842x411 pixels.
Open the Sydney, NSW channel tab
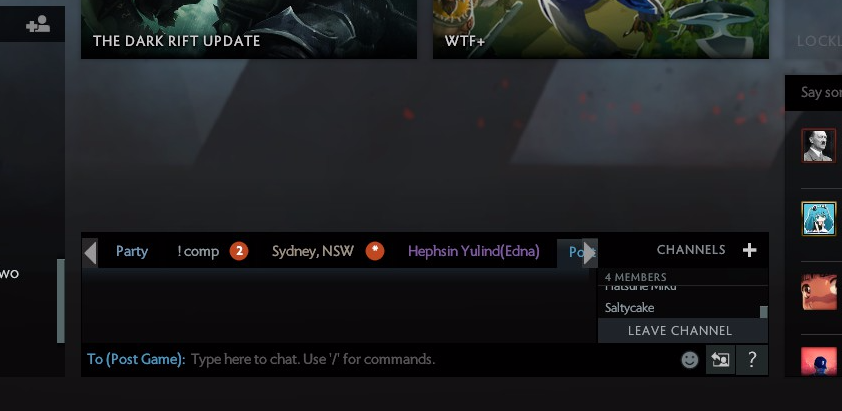pos(313,251)
